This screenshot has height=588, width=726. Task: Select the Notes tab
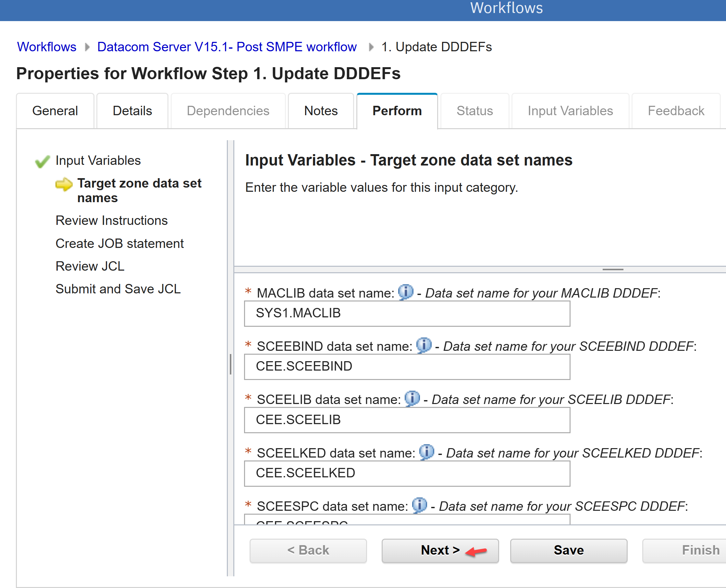click(x=320, y=111)
